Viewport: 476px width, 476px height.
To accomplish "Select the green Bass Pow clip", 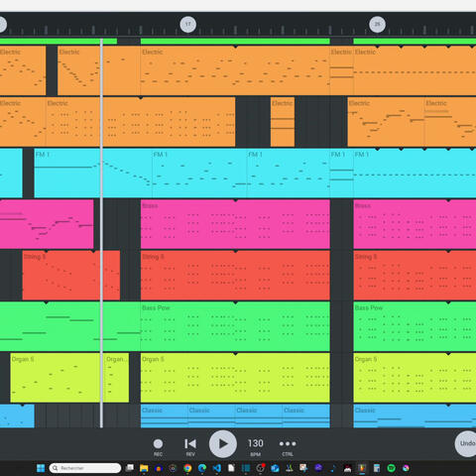I will tap(235, 326).
